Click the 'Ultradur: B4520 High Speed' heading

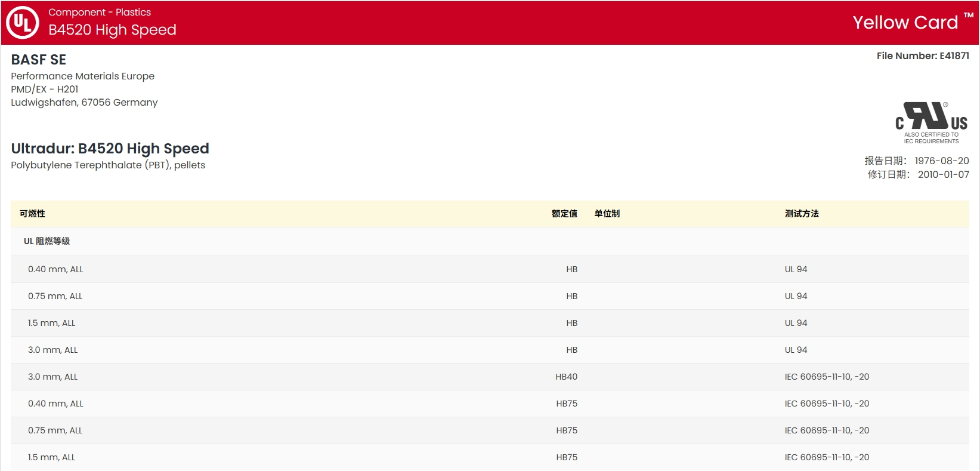[110, 148]
